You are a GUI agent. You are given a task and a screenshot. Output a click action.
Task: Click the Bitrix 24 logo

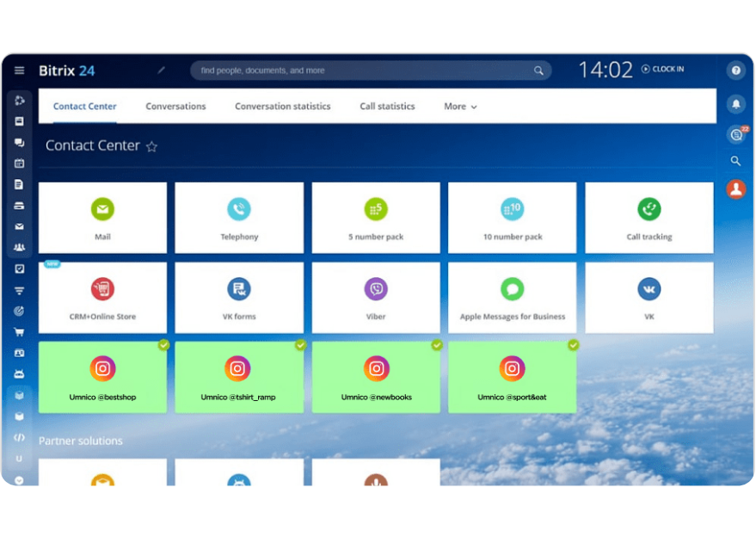(66, 71)
